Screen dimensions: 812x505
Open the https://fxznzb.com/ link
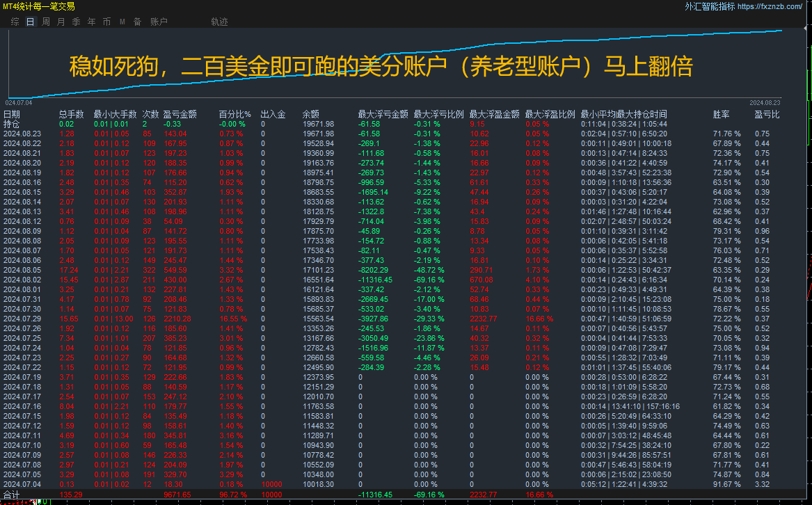point(770,6)
